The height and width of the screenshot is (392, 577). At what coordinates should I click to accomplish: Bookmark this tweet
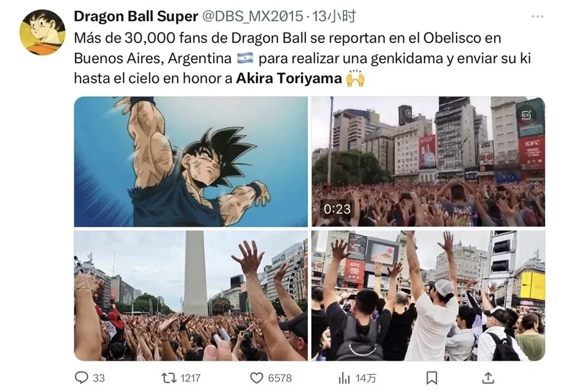point(432,378)
